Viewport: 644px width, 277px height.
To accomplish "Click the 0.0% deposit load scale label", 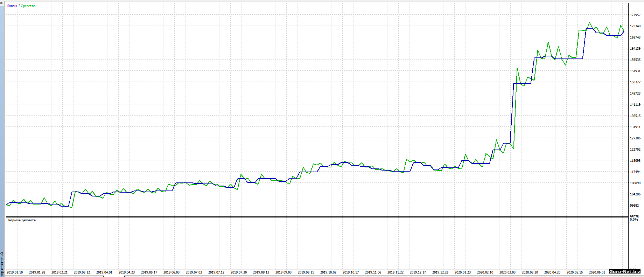I will pos(634,220).
